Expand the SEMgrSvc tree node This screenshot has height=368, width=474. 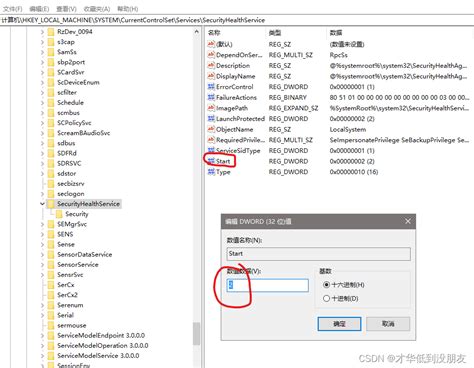tap(42, 224)
